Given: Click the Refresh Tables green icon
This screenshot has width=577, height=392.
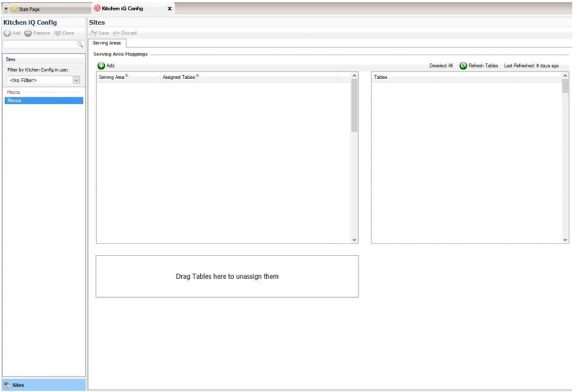Looking at the screenshot, I should [x=463, y=66].
